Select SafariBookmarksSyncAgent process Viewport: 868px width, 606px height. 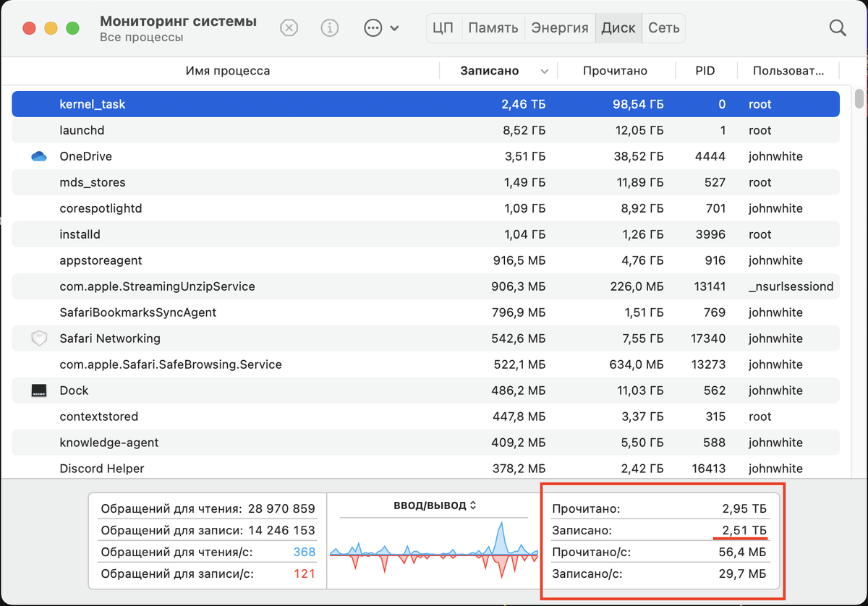[137, 312]
